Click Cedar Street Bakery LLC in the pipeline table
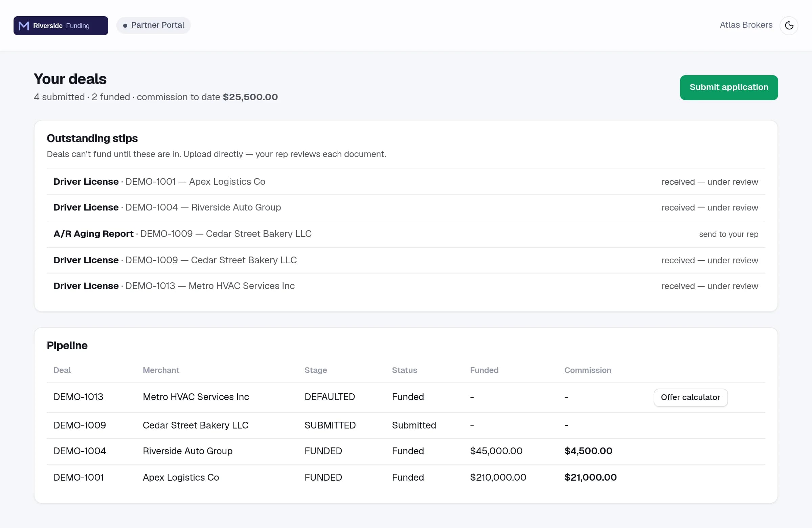The image size is (812, 528). tap(196, 425)
